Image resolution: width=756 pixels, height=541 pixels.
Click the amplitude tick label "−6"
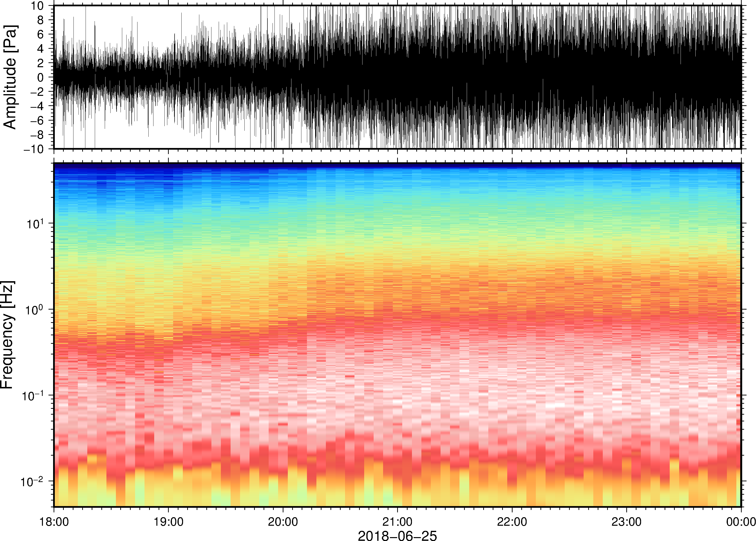pyautogui.click(x=37, y=120)
